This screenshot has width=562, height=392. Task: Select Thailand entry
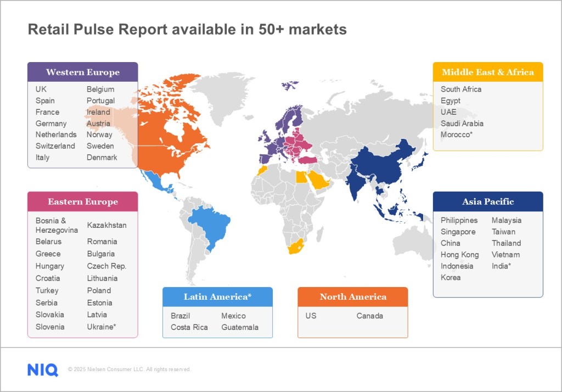(507, 243)
